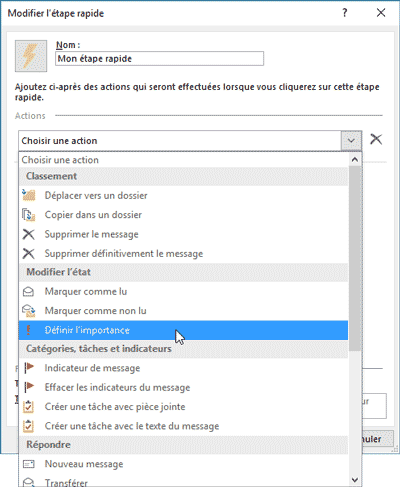Click the task icon for 'texte du message'
The height and width of the screenshot is (487, 400).
coord(28,426)
